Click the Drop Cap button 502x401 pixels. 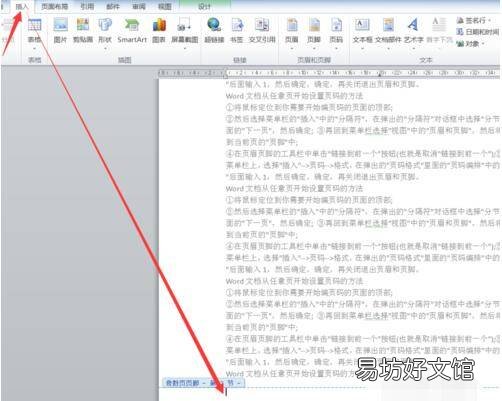(439, 33)
